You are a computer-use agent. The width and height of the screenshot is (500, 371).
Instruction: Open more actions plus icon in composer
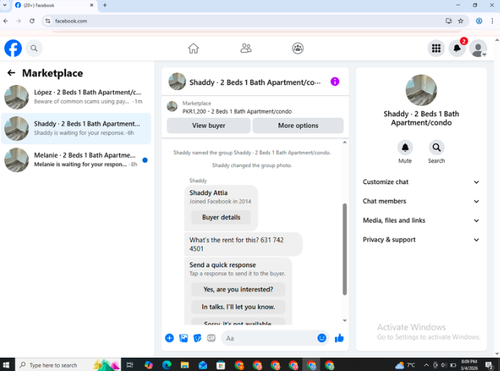tap(169, 338)
